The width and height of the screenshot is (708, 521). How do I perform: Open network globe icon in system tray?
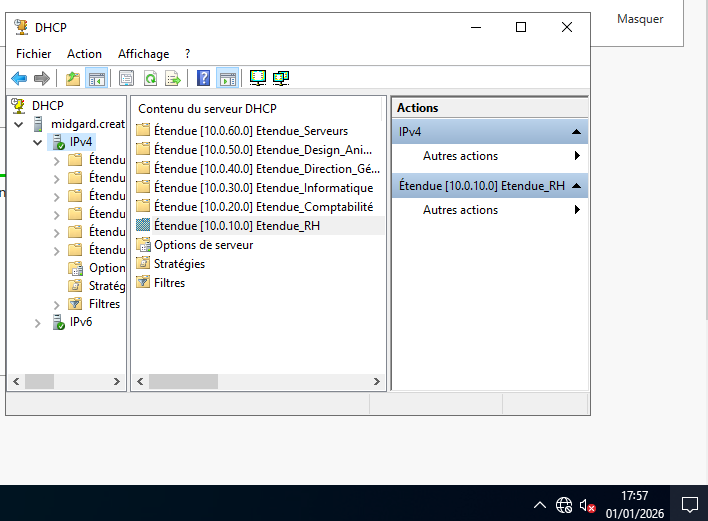click(x=564, y=505)
